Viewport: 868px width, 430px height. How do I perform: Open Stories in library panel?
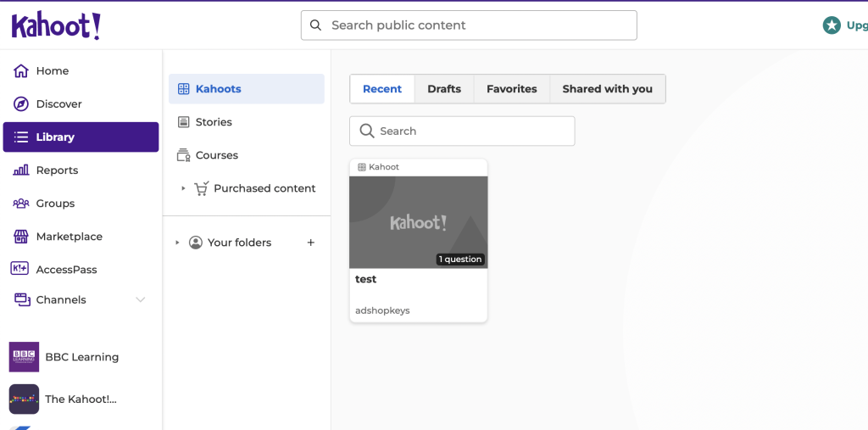click(213, 122)
